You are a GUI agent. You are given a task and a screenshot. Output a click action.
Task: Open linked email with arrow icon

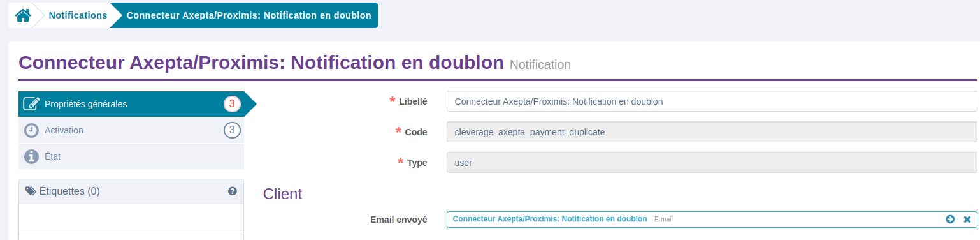(x=950, y=220)
